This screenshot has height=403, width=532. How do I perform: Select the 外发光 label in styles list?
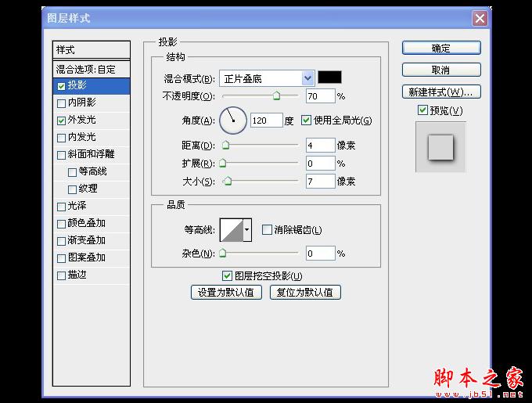(x=82, y=120)
